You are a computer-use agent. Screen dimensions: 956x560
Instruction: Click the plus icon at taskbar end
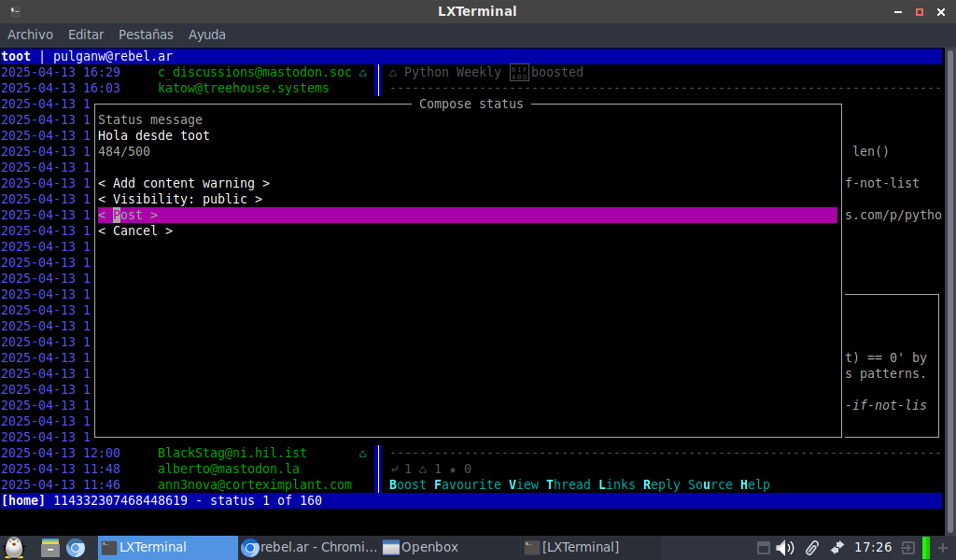(943, 548)
